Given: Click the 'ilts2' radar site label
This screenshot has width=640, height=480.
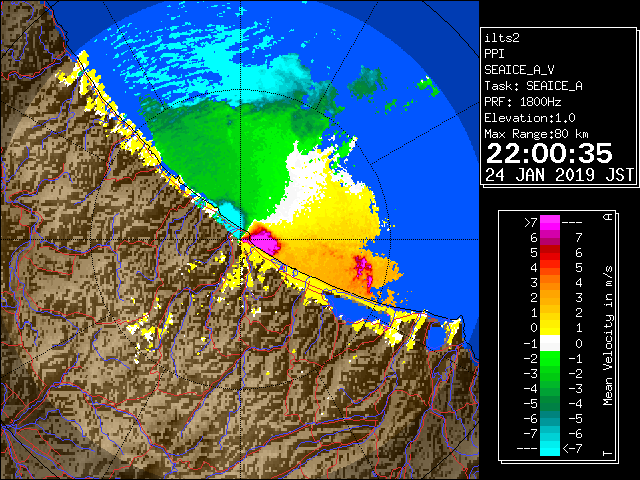Looking at the screenshot, I should pyautogui.click(x=502, y=38).
